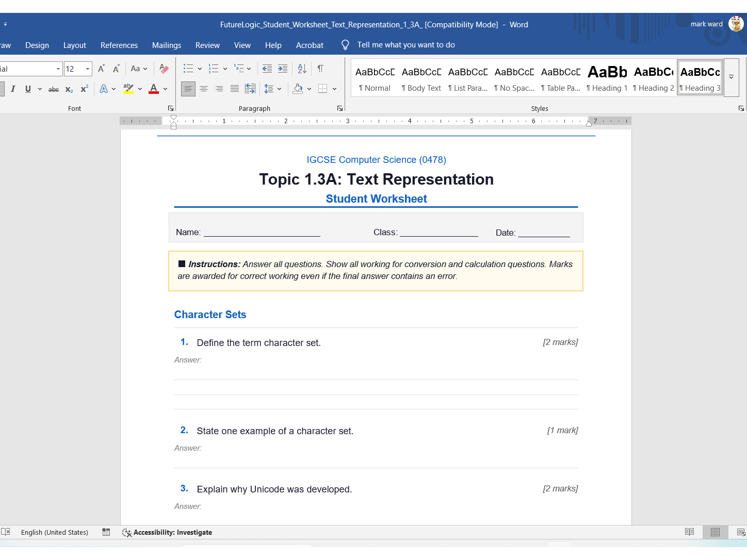Open the References ribbon tab
Image resolution: width=747 pixels, height=560 pixels.
[x=119, y=45]
